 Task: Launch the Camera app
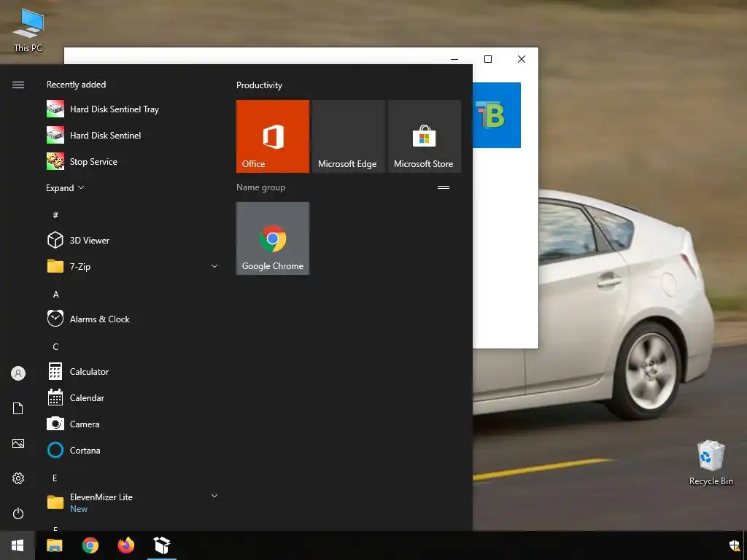(x=133, y=424)
